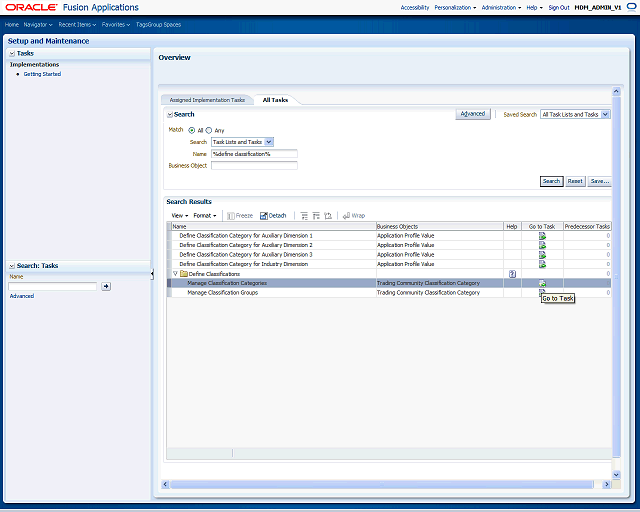Viewport: 640px width, 512px height.
Task: Click the Freeze column toolbar button
Action: [240, 216]
